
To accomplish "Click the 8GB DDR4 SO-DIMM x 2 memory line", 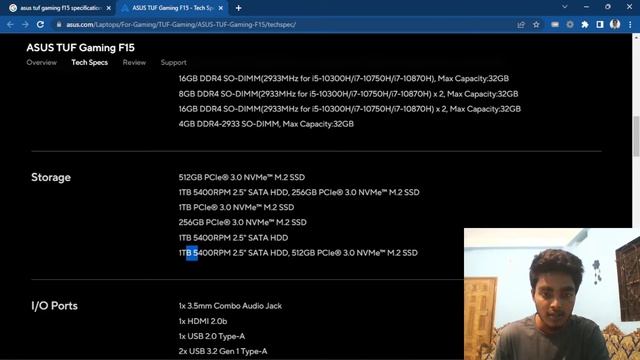I will click(x=348, y=94).
